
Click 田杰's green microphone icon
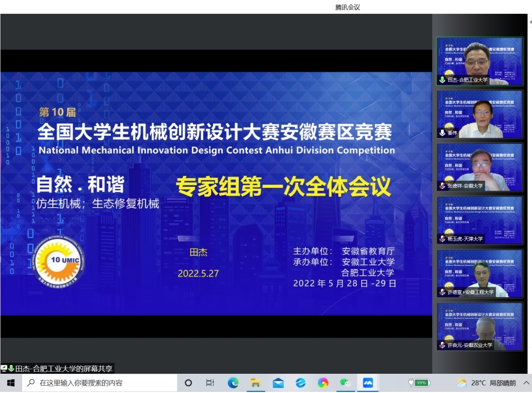point(442,80)
